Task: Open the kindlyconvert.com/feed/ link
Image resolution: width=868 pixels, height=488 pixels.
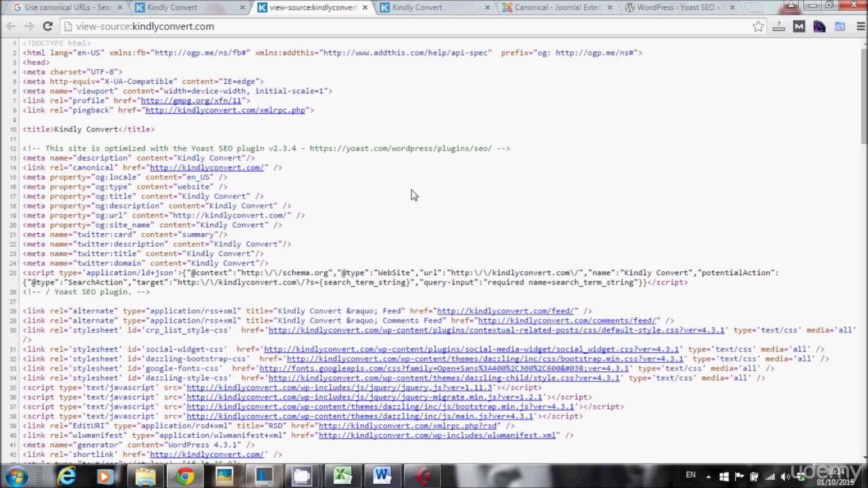Action: 507,311
